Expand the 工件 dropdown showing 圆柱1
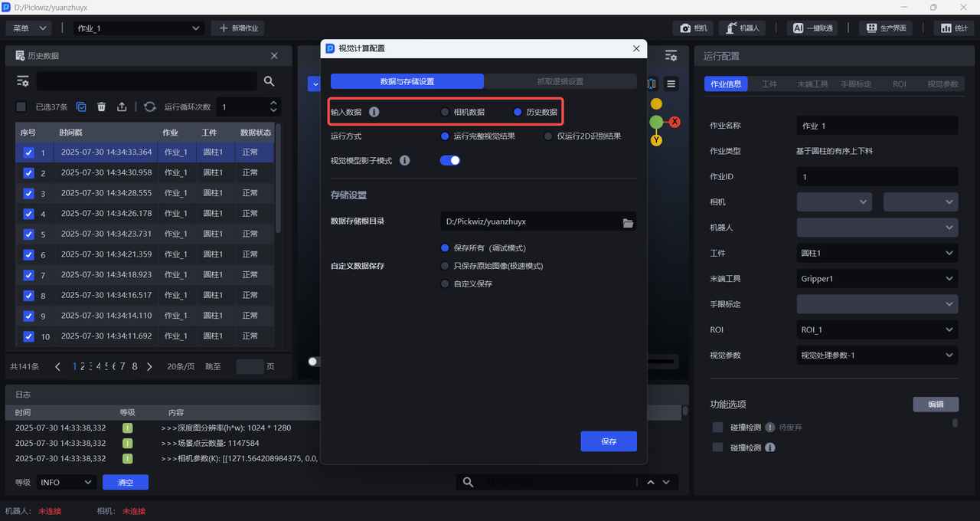This screenshot has width=980, height=521. 877,253
